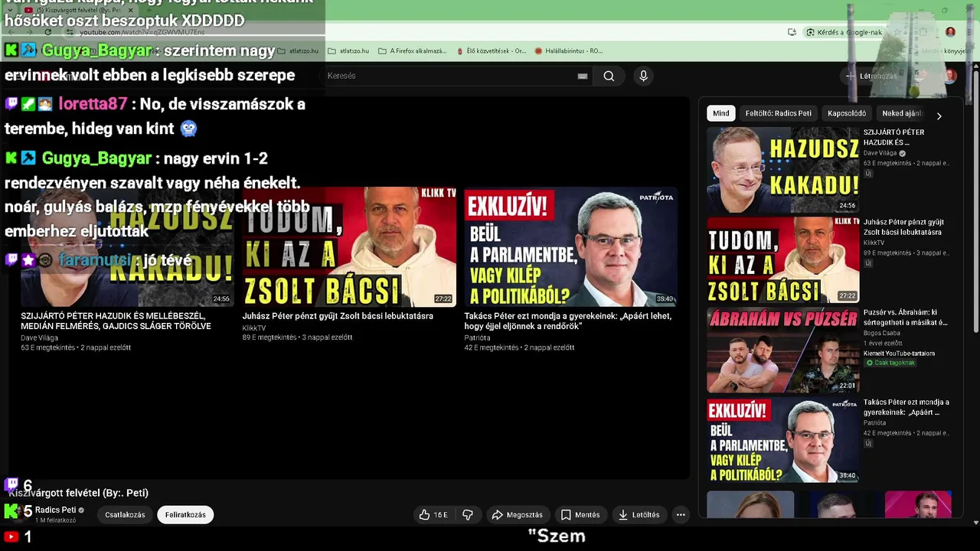
Task: Open sidebar EXKLUZÍV BEÜL A PARLAMENTBE thumbnail
Action: pyautogui.click(x=782, y=440)
